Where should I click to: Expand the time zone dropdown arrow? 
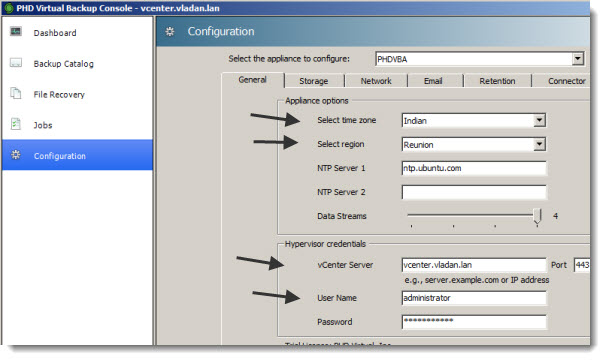coord(539,120)
